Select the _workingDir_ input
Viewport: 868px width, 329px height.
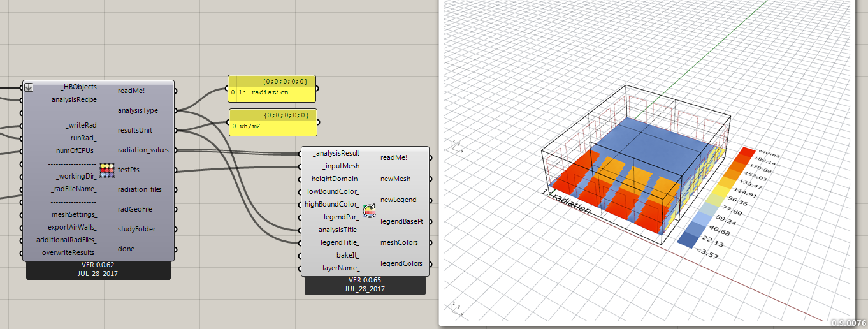76,177
